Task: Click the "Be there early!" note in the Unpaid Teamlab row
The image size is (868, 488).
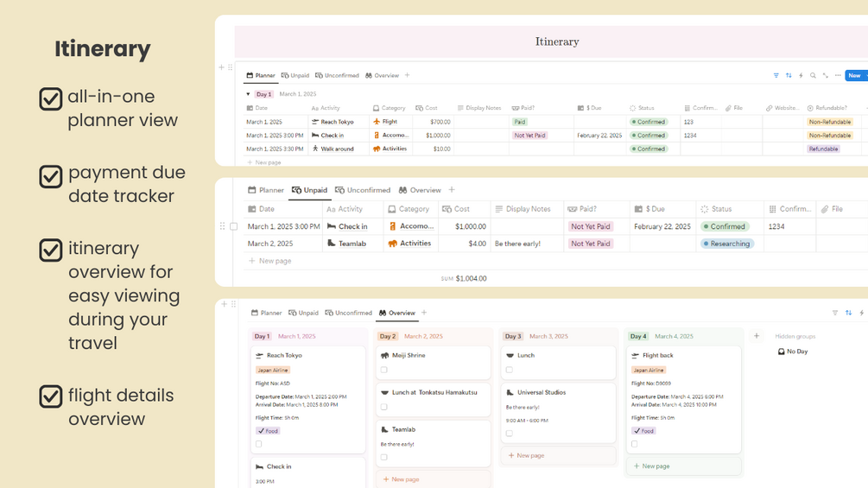Action: point(517,244)
